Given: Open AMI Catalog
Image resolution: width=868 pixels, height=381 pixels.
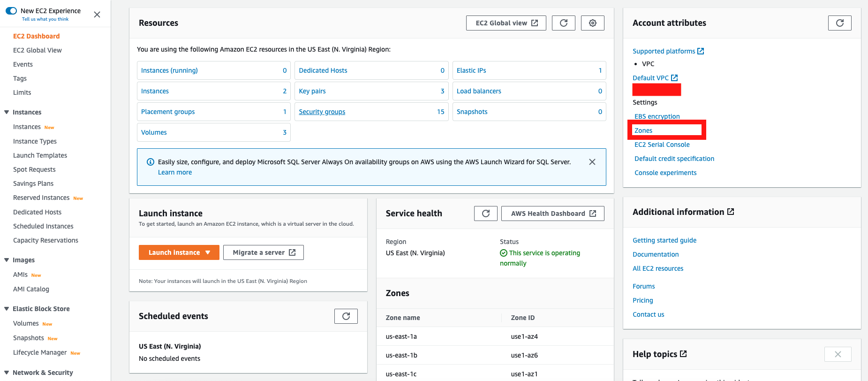Looking at the screenshot, I should [x=31, y=289].
